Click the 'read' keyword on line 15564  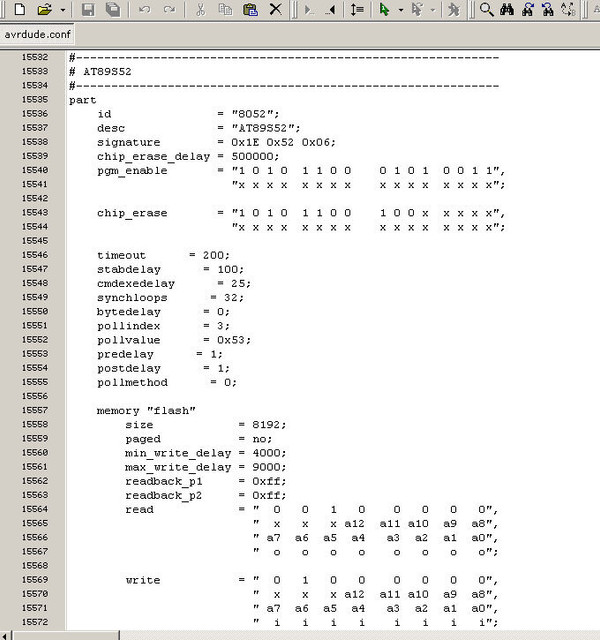[139, 509]
